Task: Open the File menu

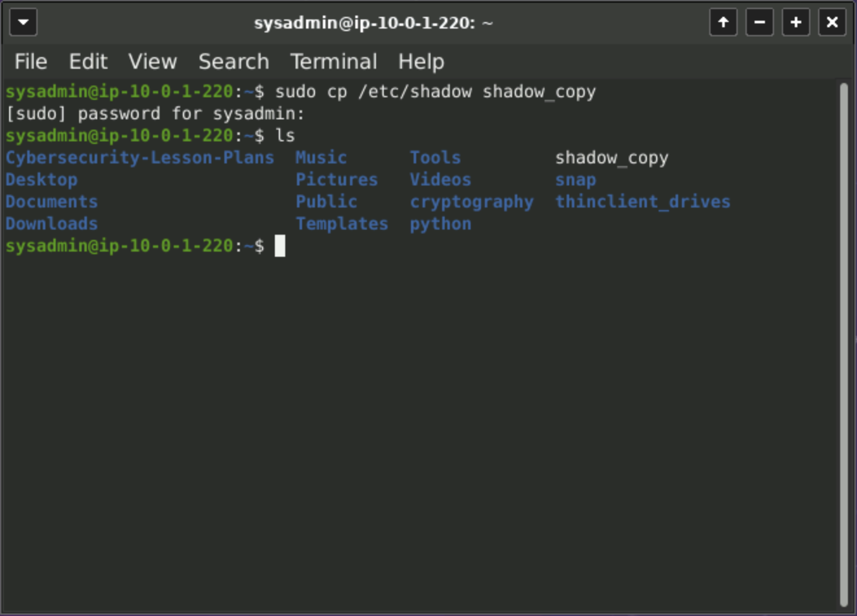Action: pyautogui.click(x=31, y=62)
